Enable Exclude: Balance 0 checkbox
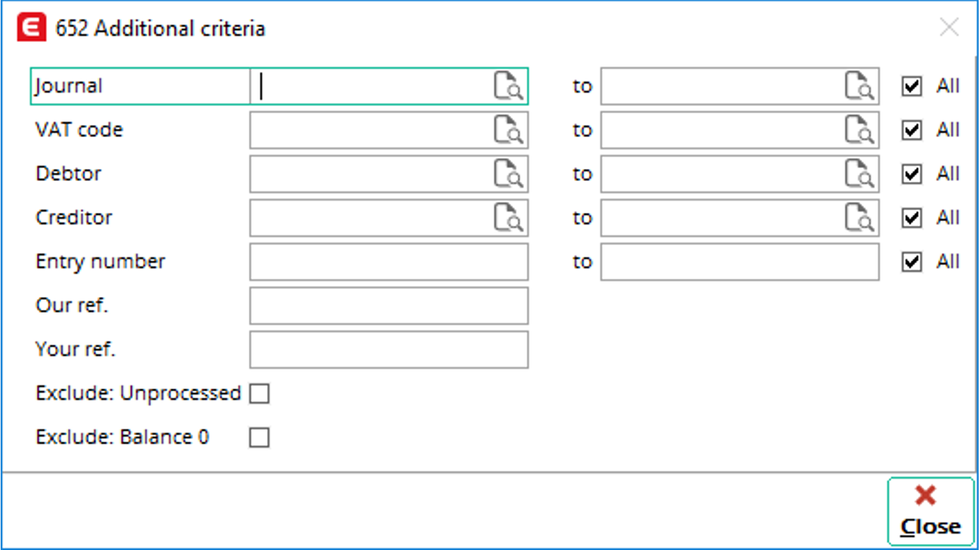The image size is (980, 550). point(259,437)
